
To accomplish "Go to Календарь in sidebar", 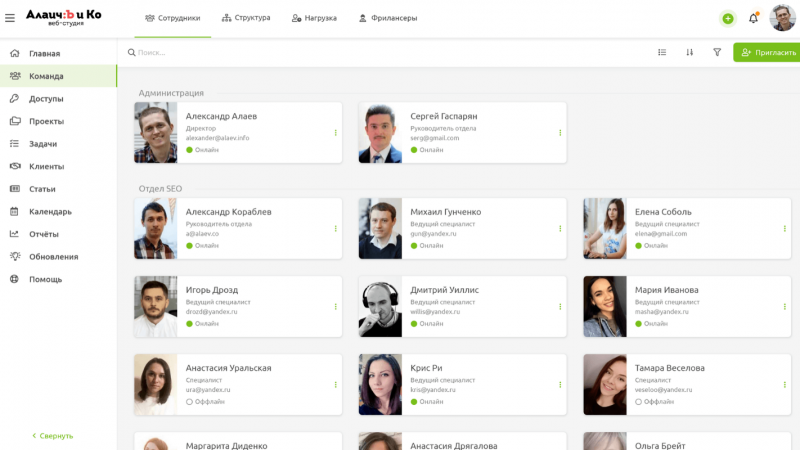I will (50, 211).
